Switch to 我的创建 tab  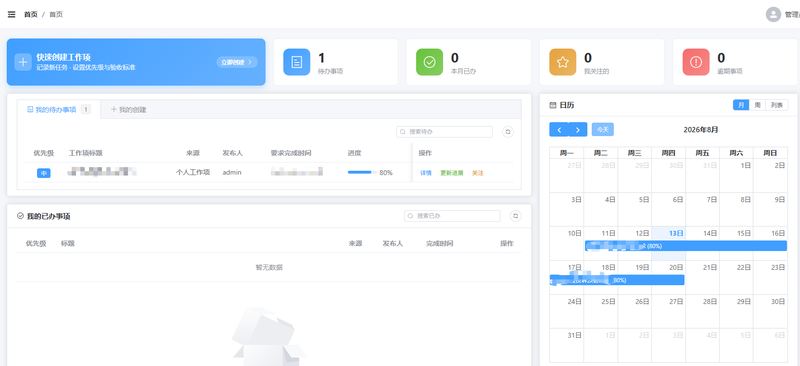tap(129, 109)
